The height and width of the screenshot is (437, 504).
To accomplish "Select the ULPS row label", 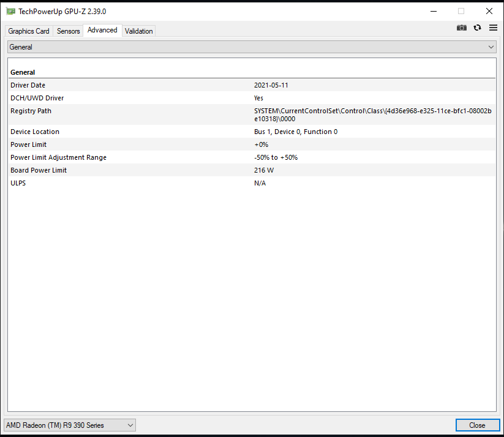I will (x=18, y=183).
